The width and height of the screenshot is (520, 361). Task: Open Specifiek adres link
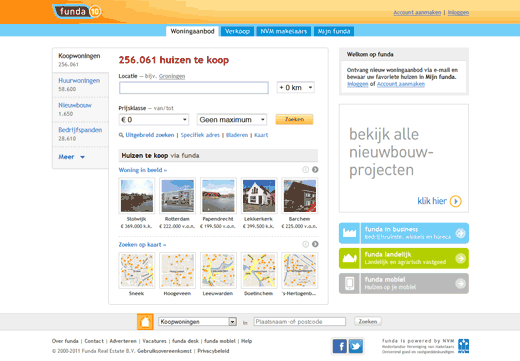coord(200,135)
